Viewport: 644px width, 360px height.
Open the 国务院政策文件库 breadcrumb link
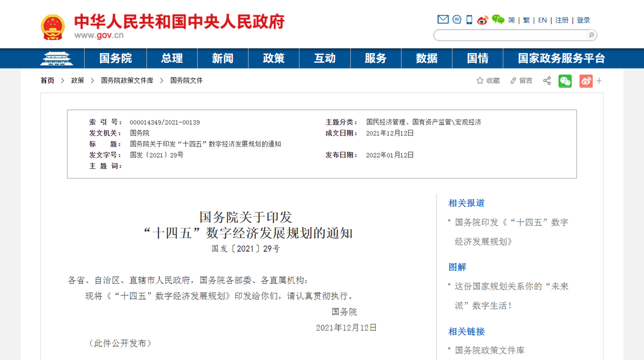point(128,80)
